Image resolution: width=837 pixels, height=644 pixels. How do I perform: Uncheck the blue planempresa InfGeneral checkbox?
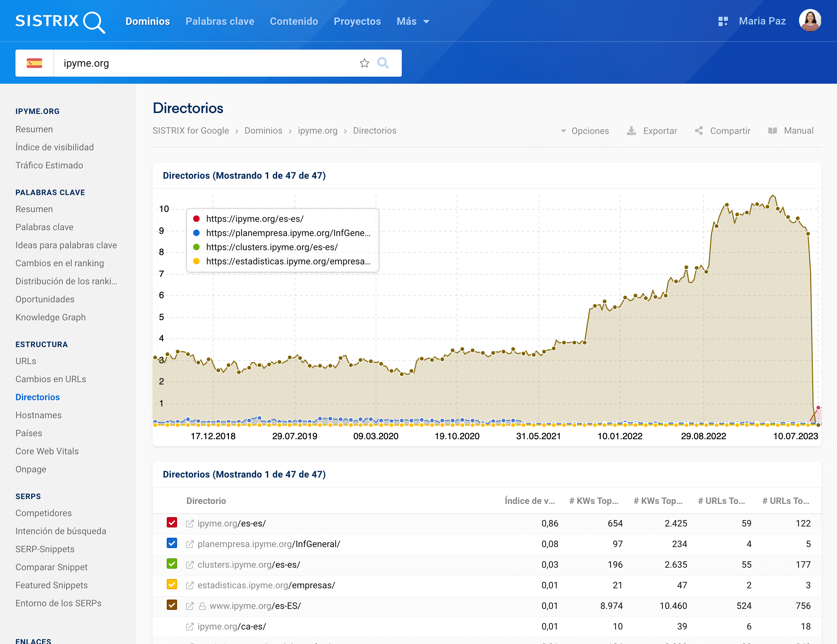[x=172, y=544]
